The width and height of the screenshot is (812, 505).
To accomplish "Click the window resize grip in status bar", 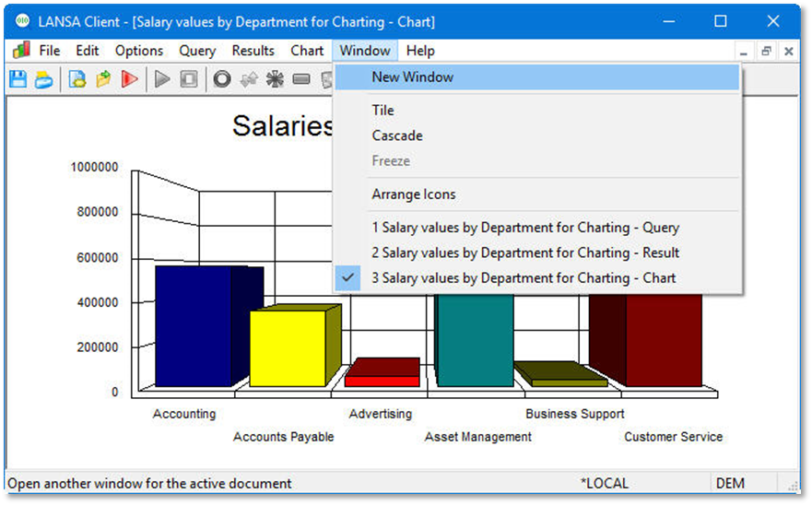I will [x=793, y=486].
